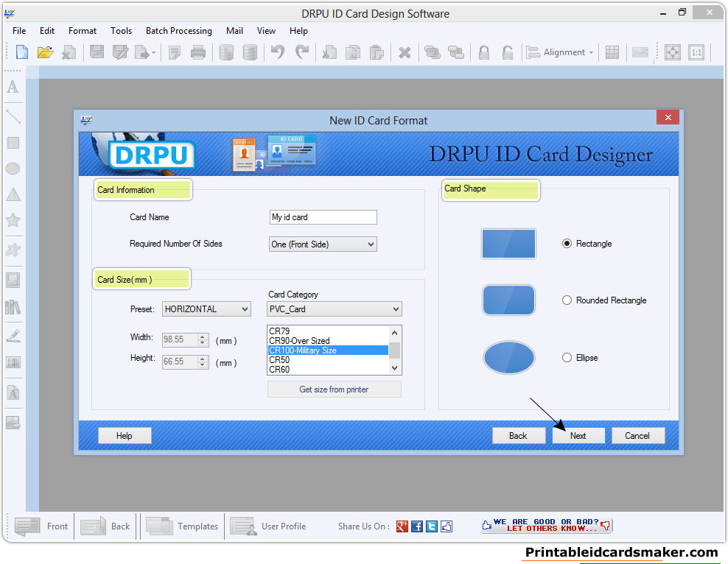Open the Format menu
The height and width of the screenshot is (564, 728).
click(x=83, y=31)
